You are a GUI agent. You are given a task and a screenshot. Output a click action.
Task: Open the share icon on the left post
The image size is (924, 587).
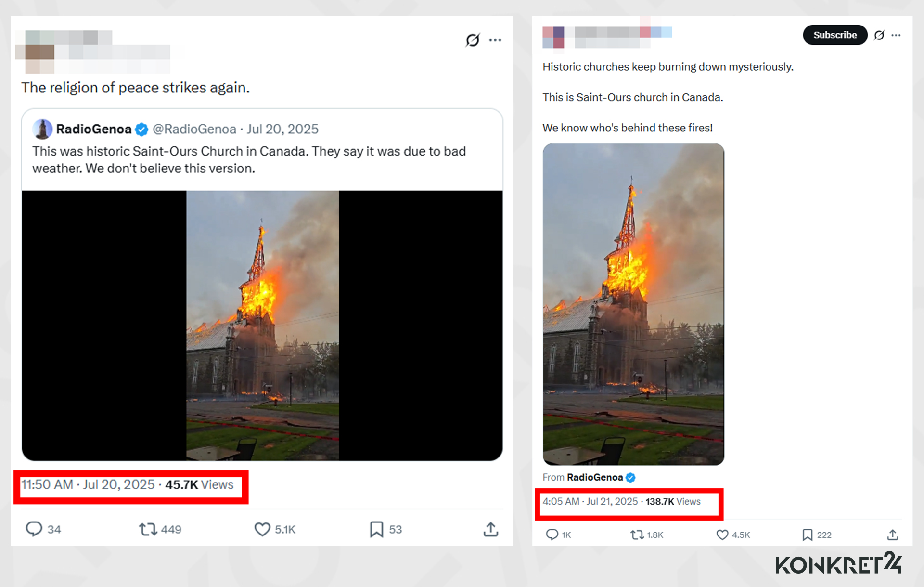[x=490, y=529]
